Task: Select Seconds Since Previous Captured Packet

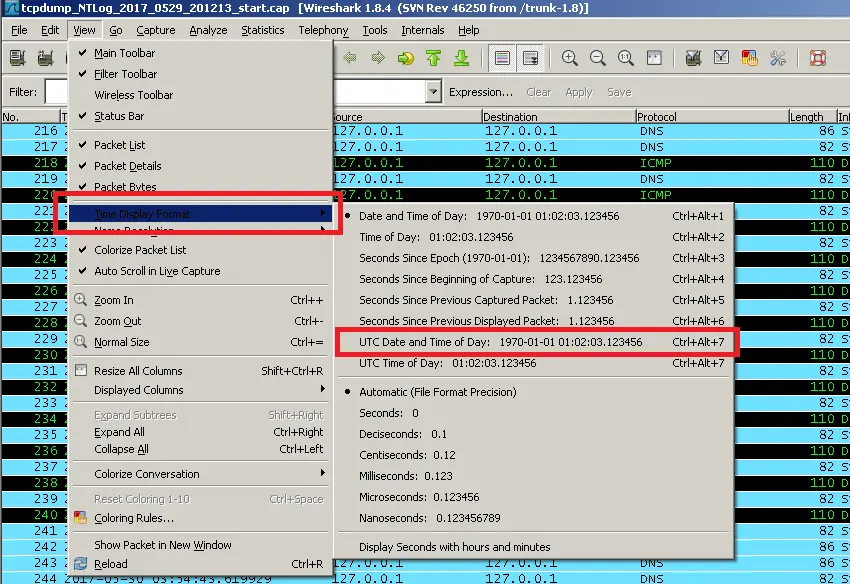Action: click(535, 300)
